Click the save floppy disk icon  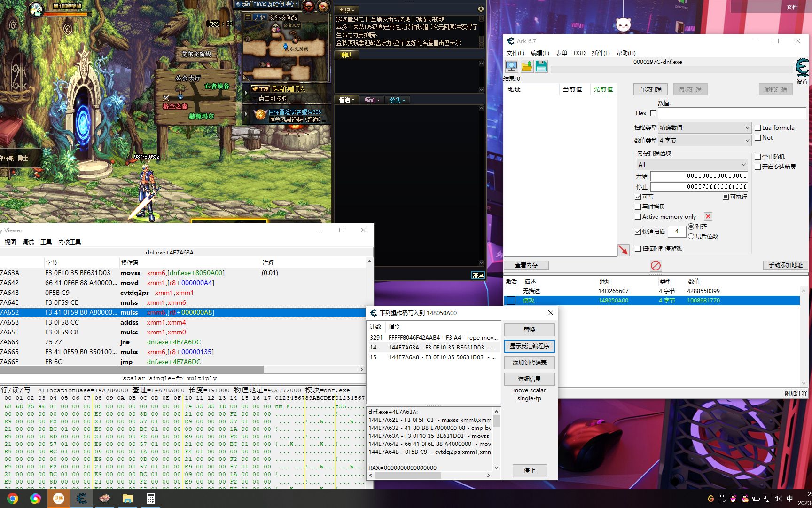541,66
